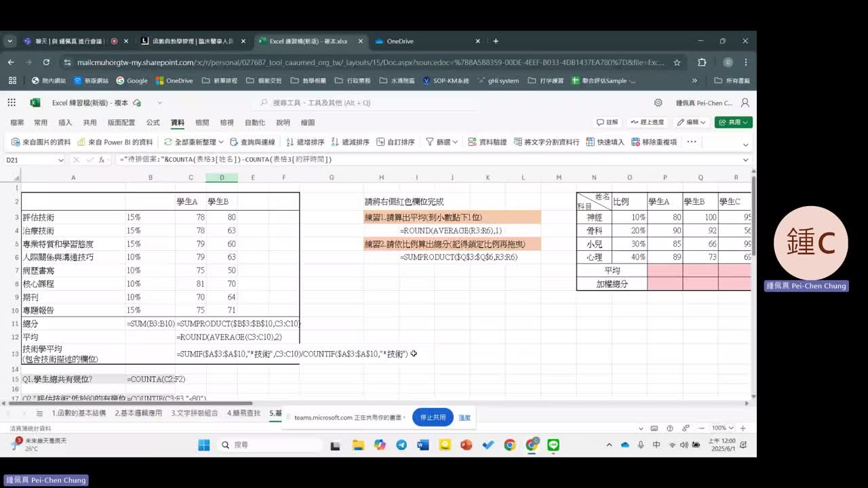Run Flash Fill
The image size is (868, 488).
[605, 142]
